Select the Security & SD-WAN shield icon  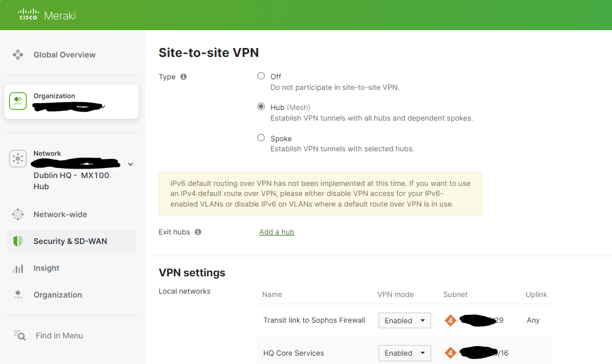(x=17, y=241)
